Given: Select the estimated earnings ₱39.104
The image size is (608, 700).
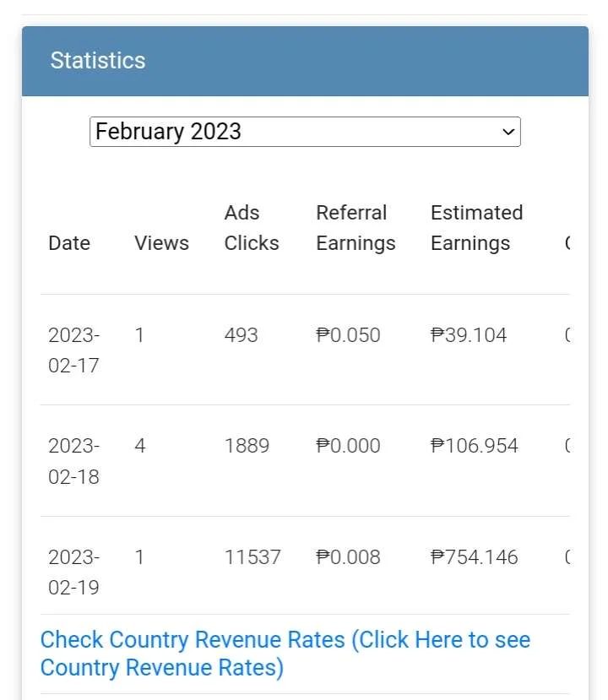Looking at the screenshot, I should (469, 335).
